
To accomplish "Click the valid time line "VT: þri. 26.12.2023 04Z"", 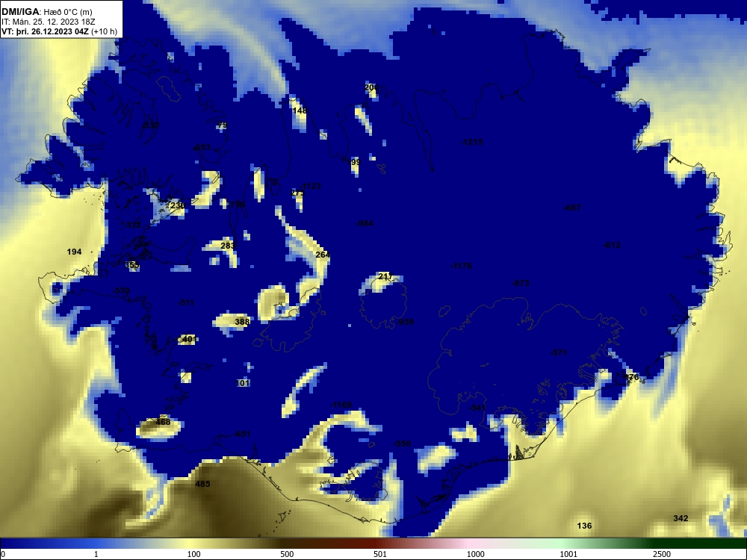I will pos(46,31).
